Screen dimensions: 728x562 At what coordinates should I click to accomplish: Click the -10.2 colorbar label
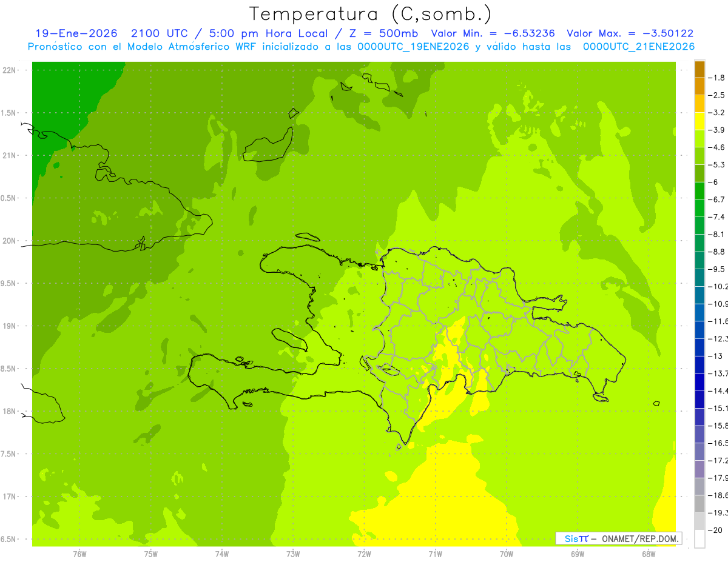718,286
